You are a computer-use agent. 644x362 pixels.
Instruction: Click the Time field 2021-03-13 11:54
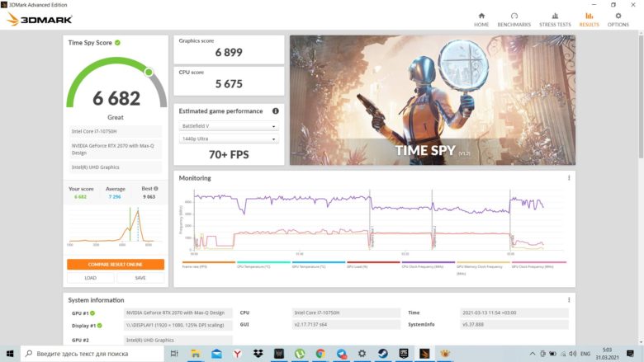514,313
